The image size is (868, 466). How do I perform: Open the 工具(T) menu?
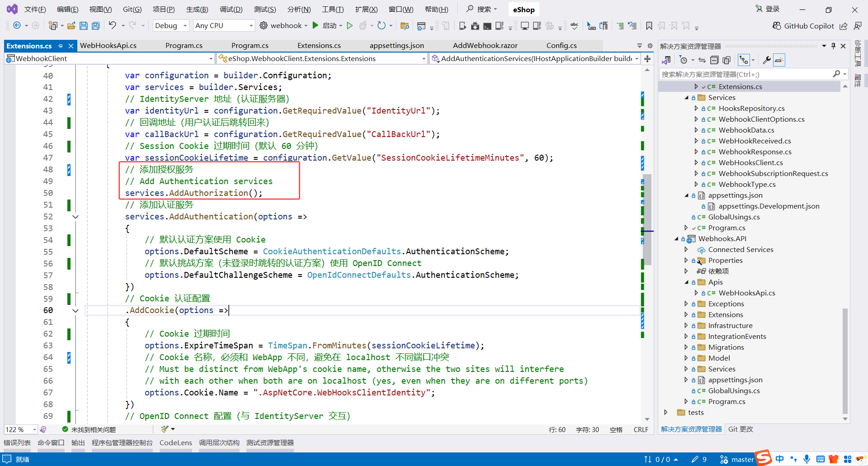click(x=333, y=10)
